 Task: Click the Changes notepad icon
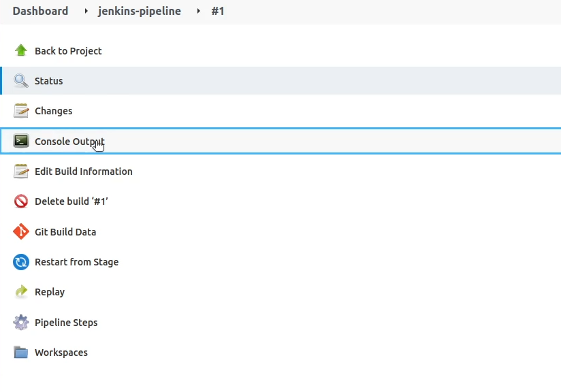(x=20, y=111)
